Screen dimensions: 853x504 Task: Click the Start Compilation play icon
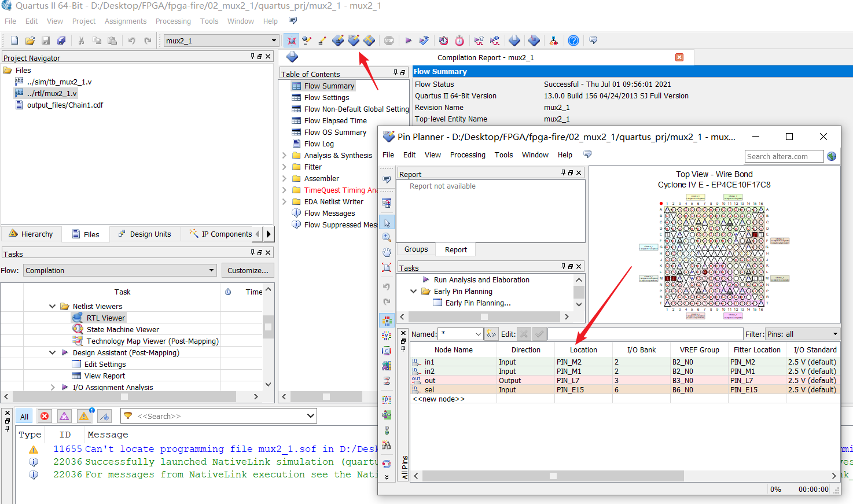point(408,41)
